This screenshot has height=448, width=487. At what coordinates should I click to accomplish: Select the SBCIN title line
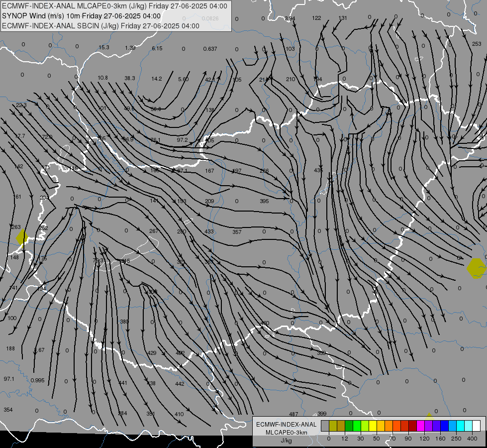tap(100, 26)
